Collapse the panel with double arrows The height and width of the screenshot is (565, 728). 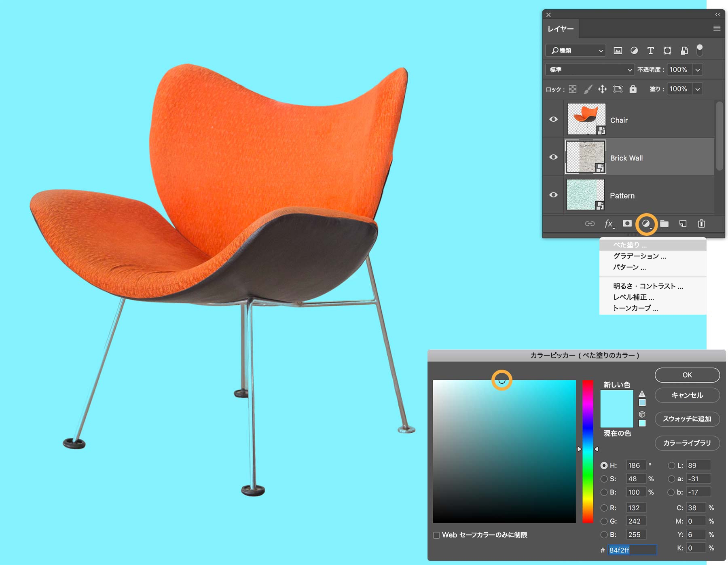tap(717, 15)
